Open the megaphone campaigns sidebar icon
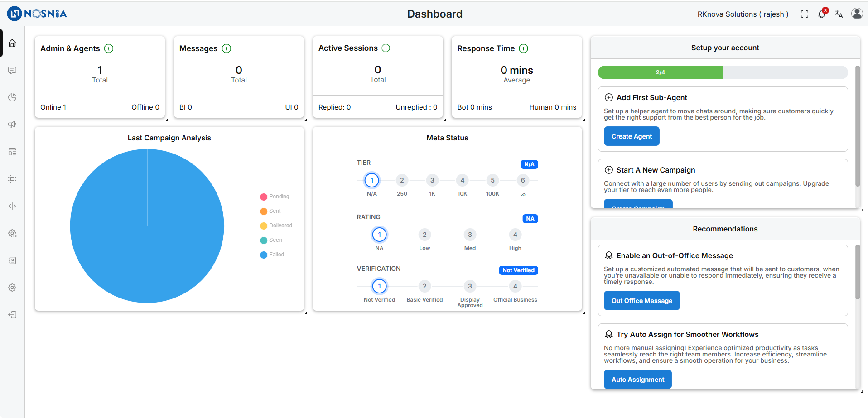Viewport: 868px width, 418px height. click(x=12, y=125)
